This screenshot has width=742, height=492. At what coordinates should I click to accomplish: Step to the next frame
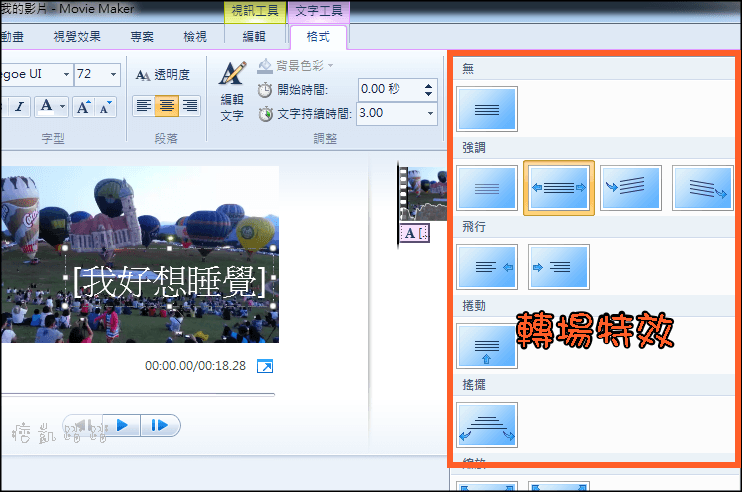pos(160,425)
